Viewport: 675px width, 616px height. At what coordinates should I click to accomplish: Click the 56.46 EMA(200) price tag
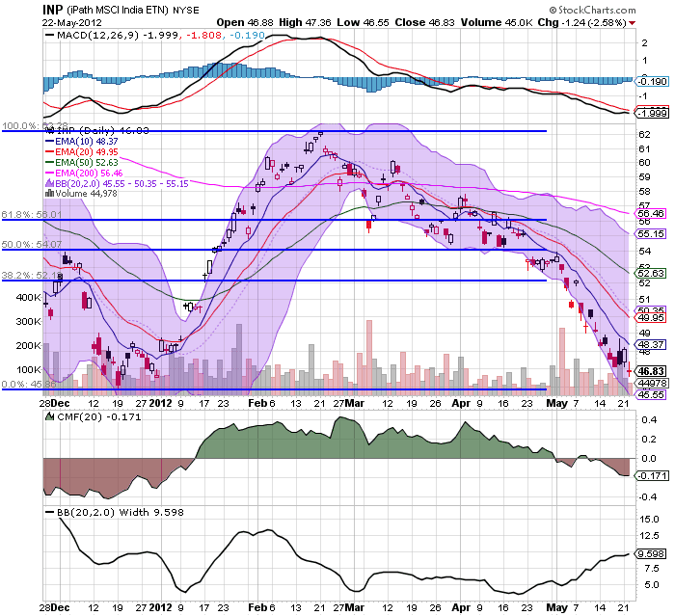pos(651,213)
